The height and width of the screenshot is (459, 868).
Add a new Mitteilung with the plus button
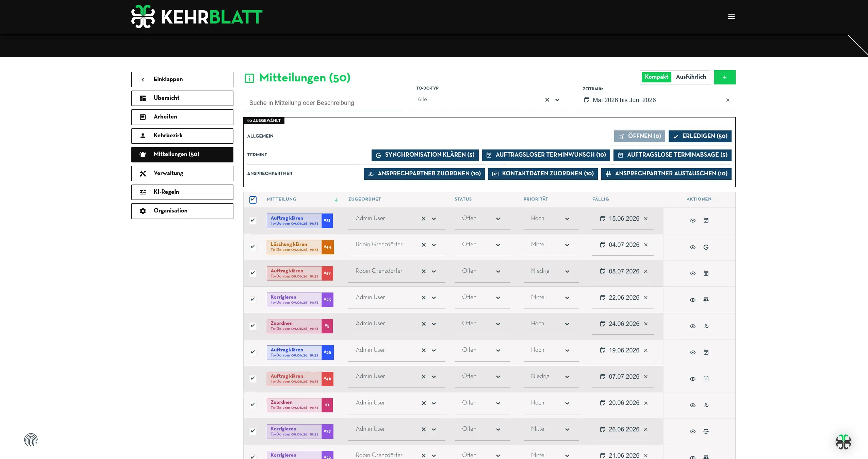click(724, 77)
